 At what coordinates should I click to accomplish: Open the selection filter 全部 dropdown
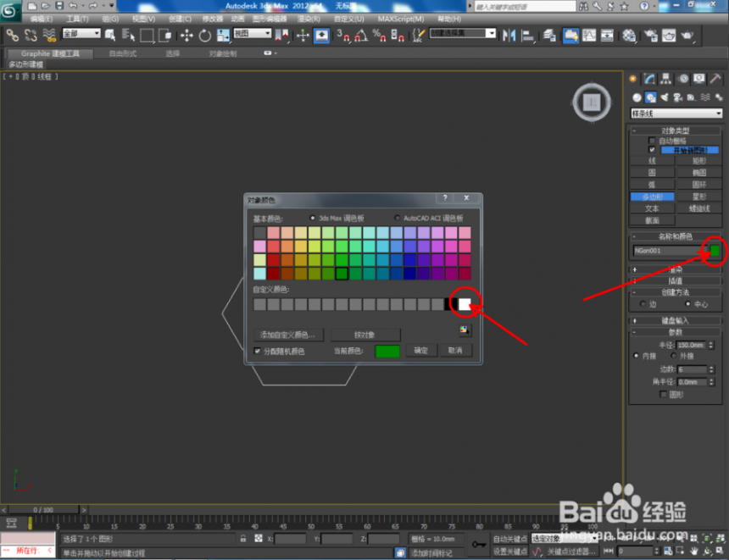pyautogui.click(x=81, y=34)
